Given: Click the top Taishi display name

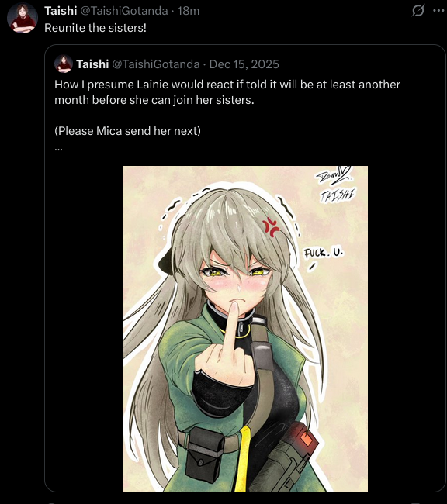Looking at the screenshot, I should point(61,11).
